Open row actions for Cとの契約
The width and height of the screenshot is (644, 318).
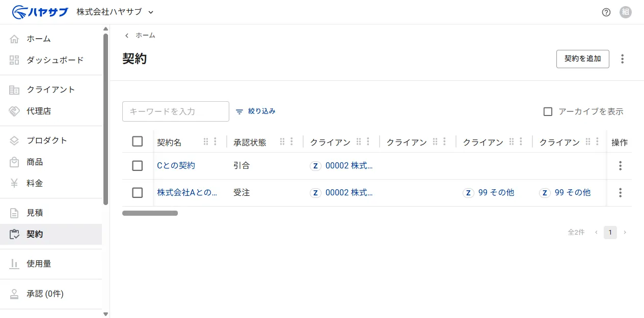click(x=620, y=166)
